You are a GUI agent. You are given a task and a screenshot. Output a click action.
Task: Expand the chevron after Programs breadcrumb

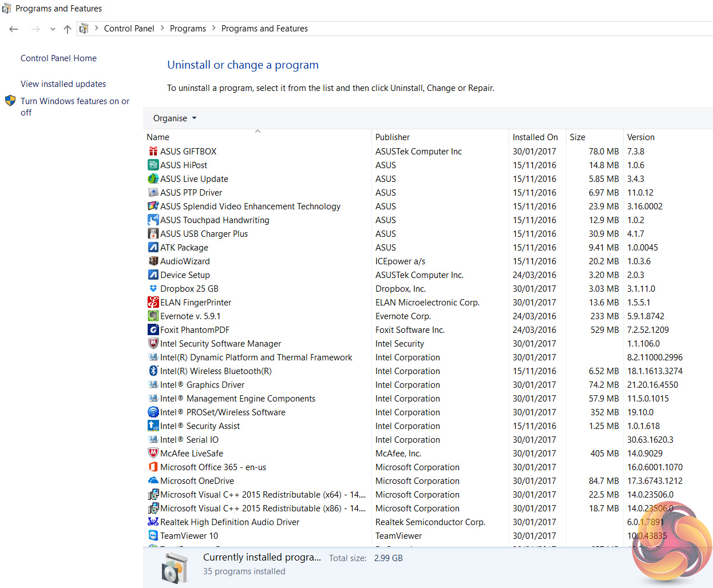pyautogui.click(x=214, y=28)
